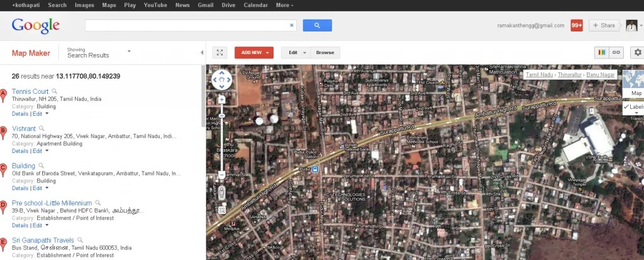Click the results panel scrollbar
This screenshot has height=260, width=644.
[203, 96]
